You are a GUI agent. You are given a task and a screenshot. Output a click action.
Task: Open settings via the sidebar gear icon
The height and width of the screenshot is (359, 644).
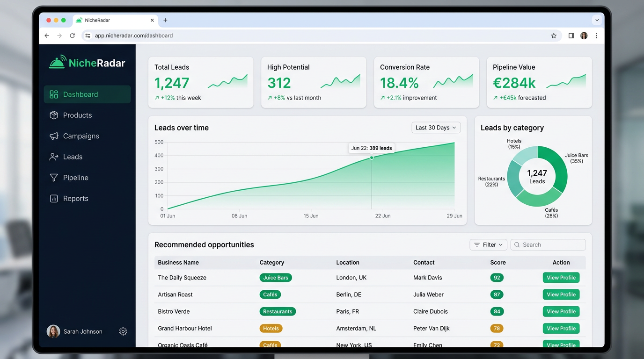123,331
